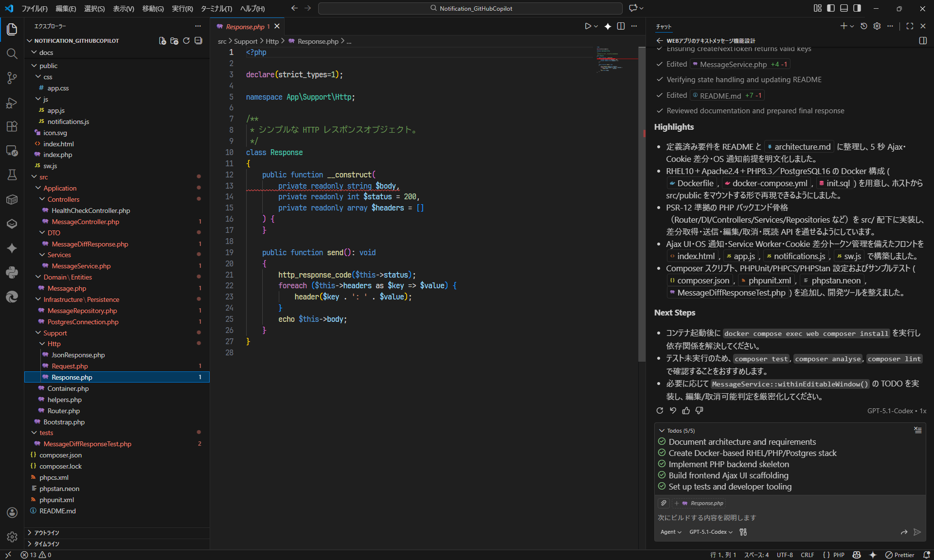
Task: Open the Docker containers view
Action: tap(12, 199)
